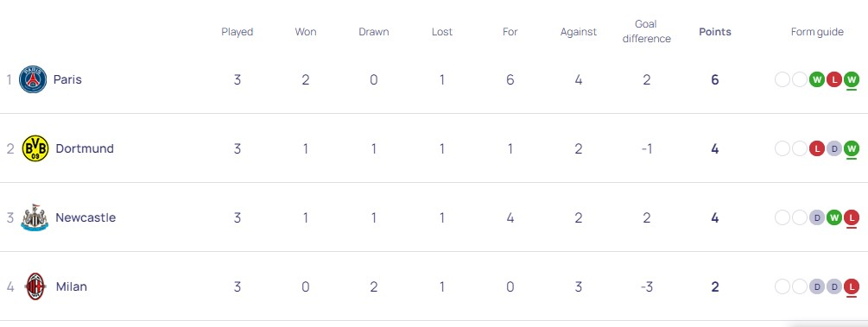This screenshot has height=327, width=868.
Task: Open the Milan club crest
Action: click(36, 286)
